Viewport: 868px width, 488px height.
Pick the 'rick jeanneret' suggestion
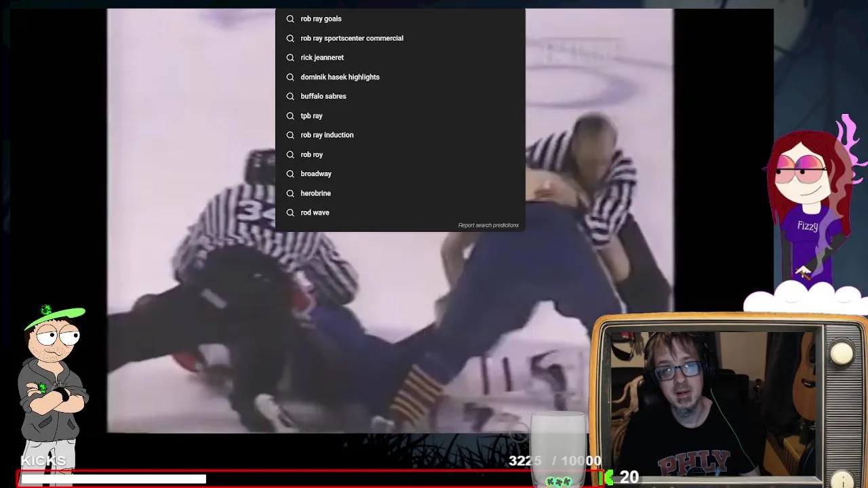pyautogui.click(x=400, y=58)
